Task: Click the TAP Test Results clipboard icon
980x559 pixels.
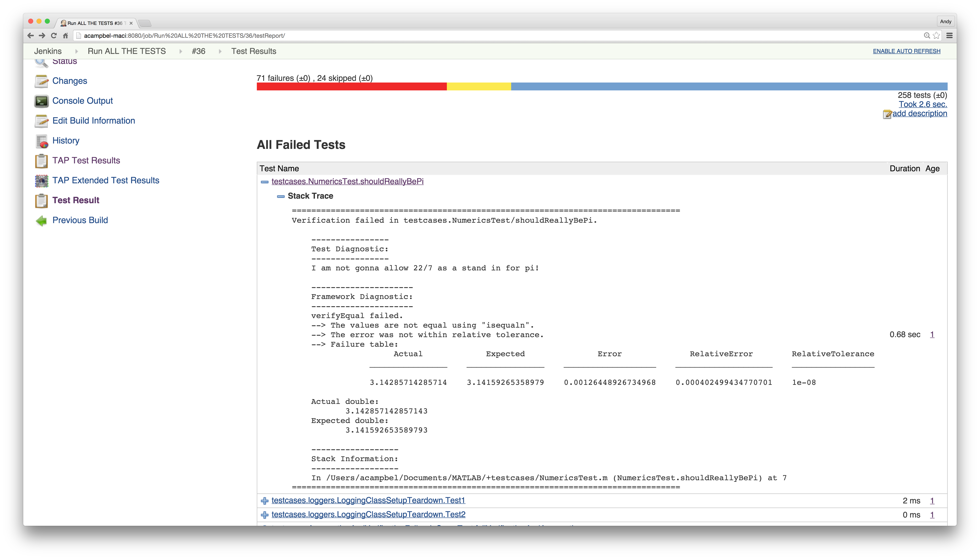Action: click(x=41, y=161)
